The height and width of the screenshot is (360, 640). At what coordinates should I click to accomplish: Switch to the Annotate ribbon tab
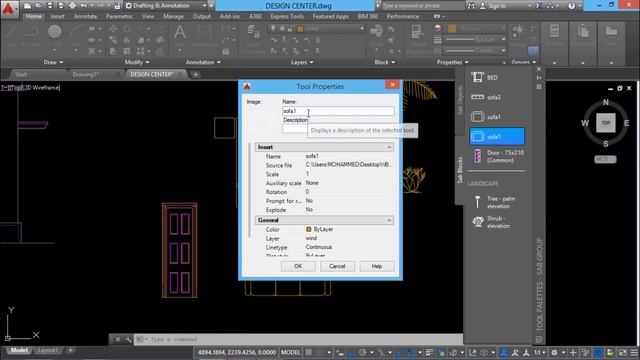point(85,16)
